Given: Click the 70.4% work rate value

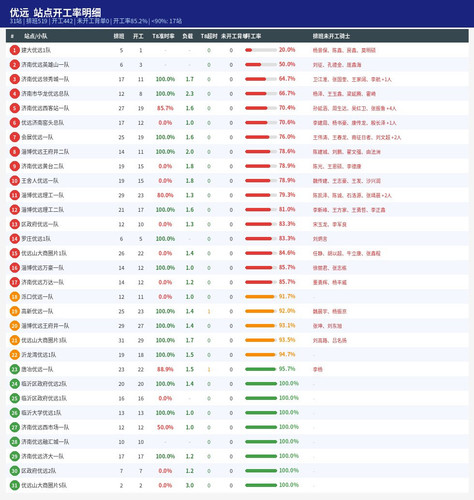Looking at the screenshot, I should (x=287, y=108).
